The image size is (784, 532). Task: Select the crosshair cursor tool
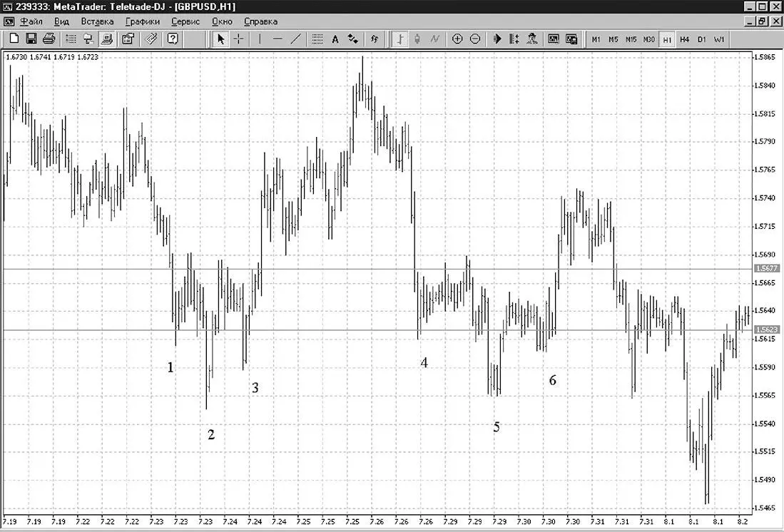click(x=239, y=39)
